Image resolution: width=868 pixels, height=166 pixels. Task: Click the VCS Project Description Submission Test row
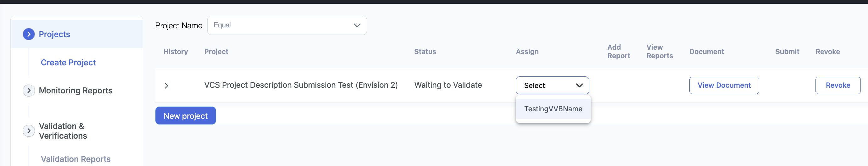(x=301, y=85)
